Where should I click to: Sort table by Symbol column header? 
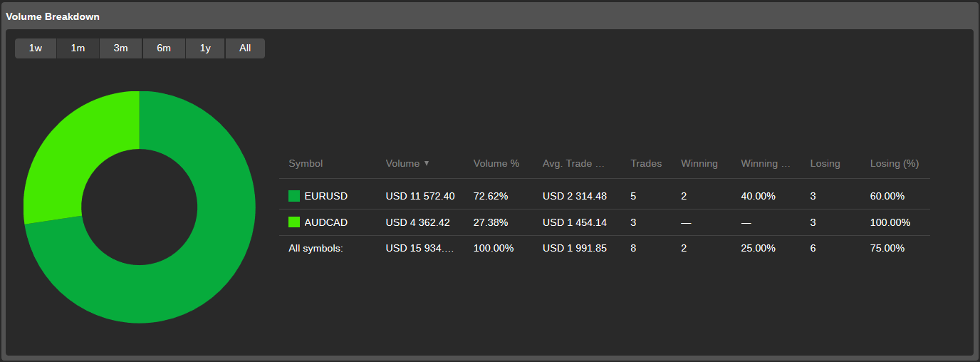click(306, 163)
